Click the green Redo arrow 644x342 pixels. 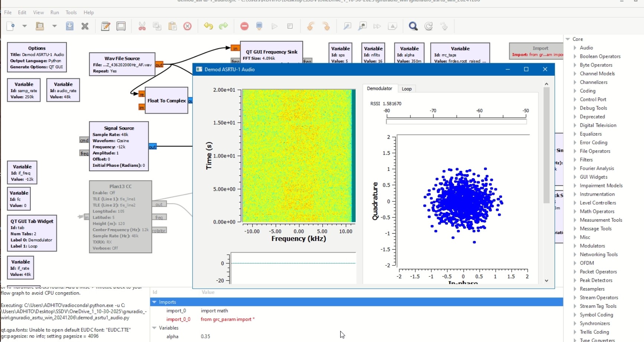coord(223,26)
